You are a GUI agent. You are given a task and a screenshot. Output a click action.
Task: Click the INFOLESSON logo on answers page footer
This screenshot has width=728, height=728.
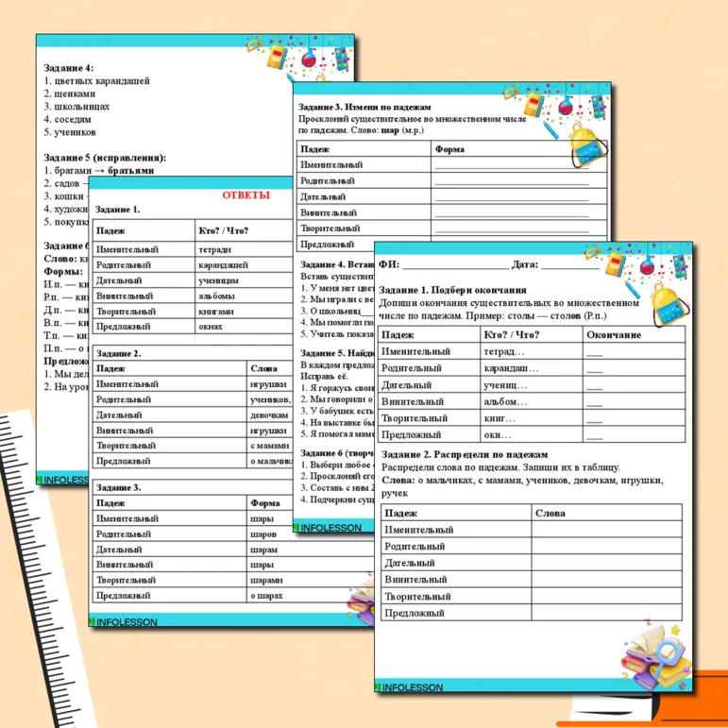coord(124,621)
